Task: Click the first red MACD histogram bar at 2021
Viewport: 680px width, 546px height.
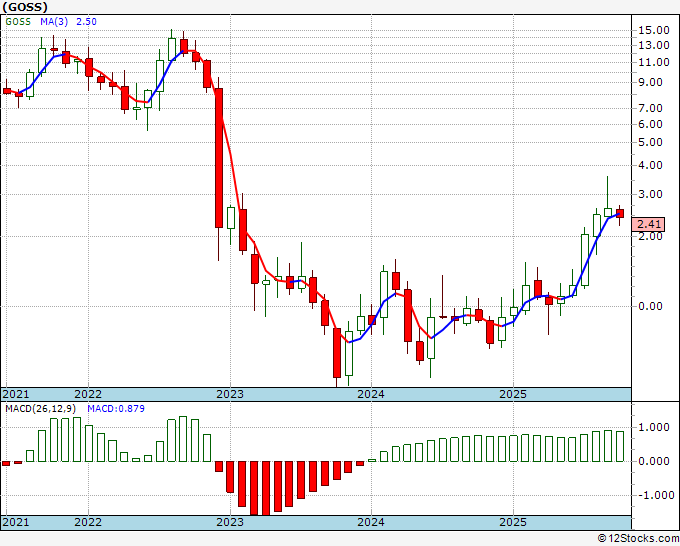Action: [x=6, y=464]
